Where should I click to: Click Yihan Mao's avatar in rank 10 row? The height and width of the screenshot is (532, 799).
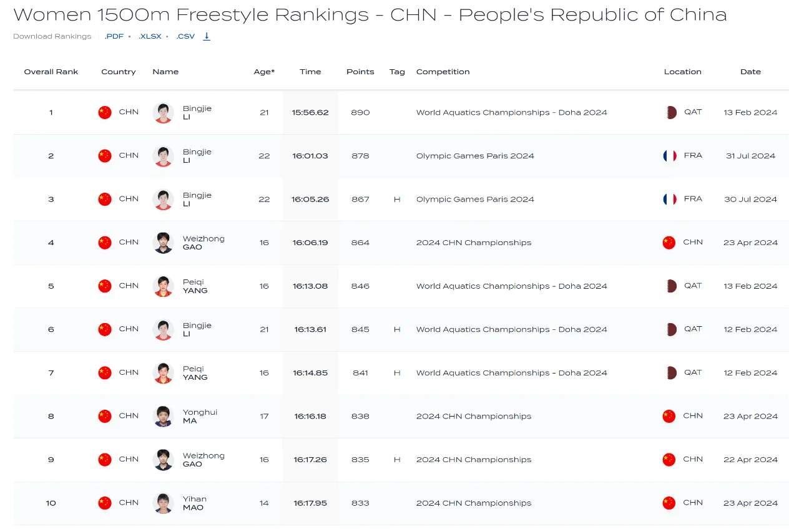click(x=163, y=503)
